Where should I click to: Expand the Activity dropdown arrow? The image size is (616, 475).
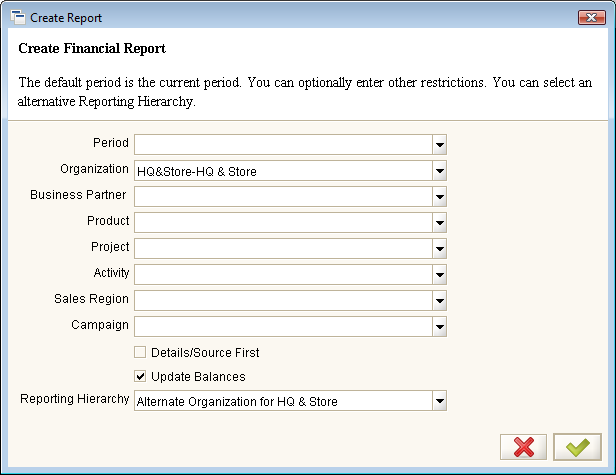tap(440, 274)
